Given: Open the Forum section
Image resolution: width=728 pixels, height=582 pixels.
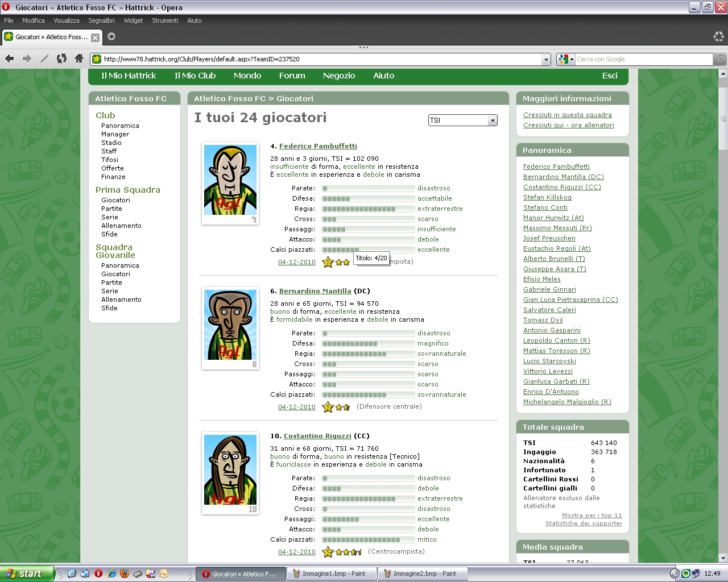Looking at the screenshot, I should 292,76.
